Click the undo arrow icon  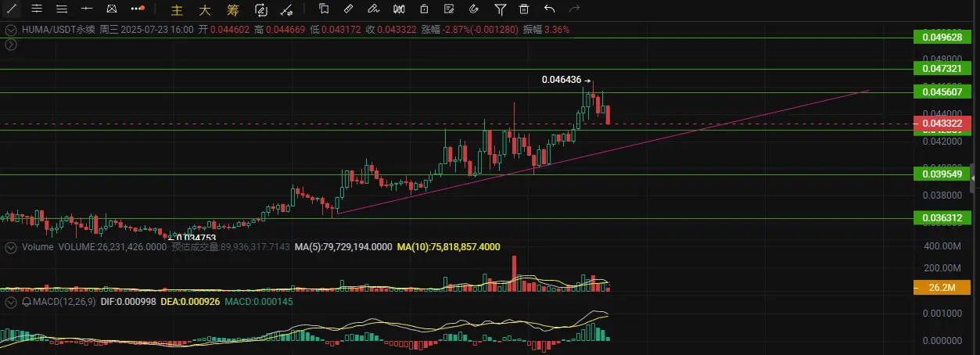point(549,9)
